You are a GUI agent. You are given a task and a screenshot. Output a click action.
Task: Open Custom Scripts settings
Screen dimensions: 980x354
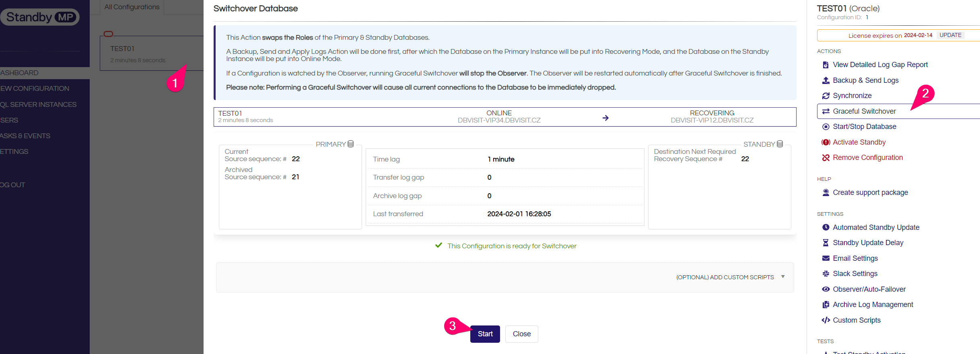click(856, 320)
